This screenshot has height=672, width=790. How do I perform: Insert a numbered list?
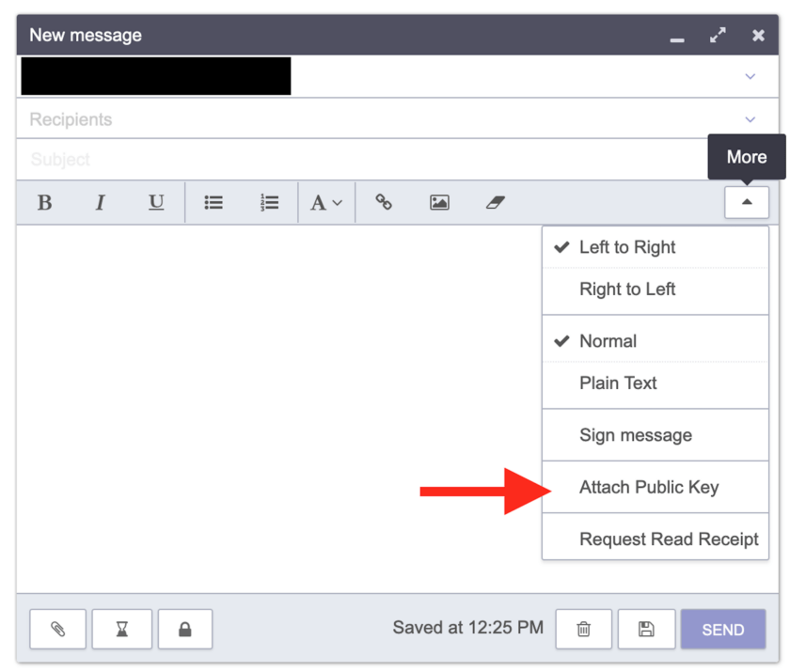pyautogui.click(x=270, y=203)
